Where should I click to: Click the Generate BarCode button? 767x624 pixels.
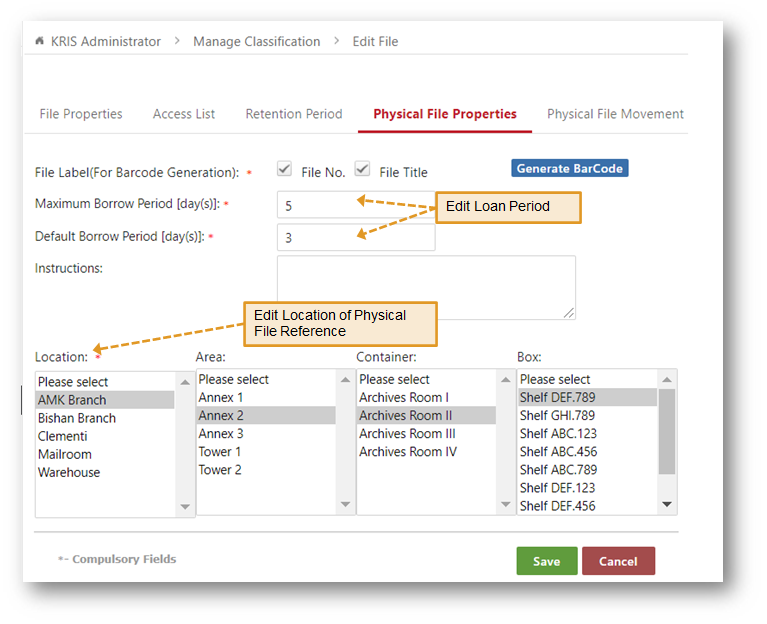point(570,168)
